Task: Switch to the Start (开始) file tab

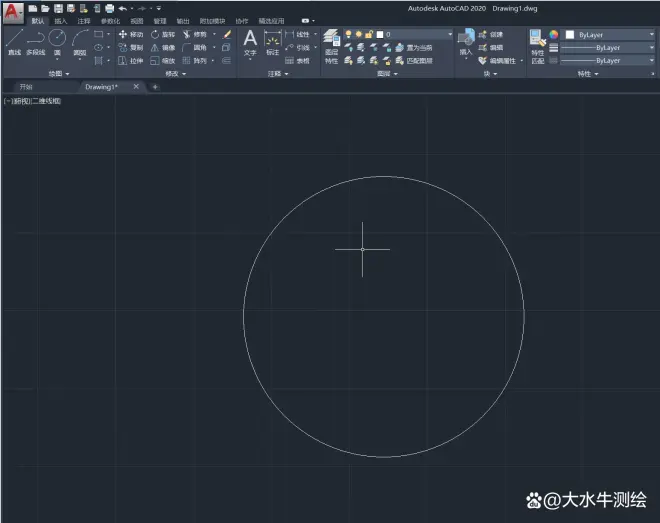Action: tap(26, 87)
